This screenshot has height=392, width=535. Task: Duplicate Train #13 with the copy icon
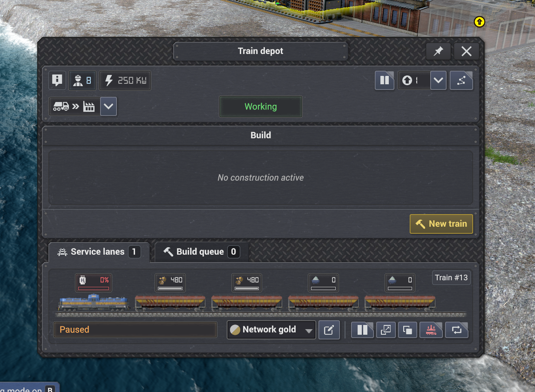point(408,330)
